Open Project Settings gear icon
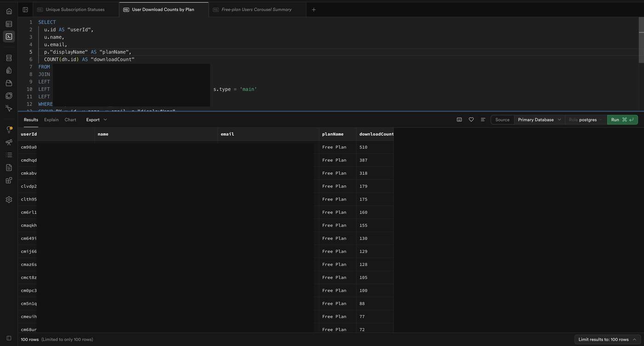 pyautogui.click(x=9, y=200)
